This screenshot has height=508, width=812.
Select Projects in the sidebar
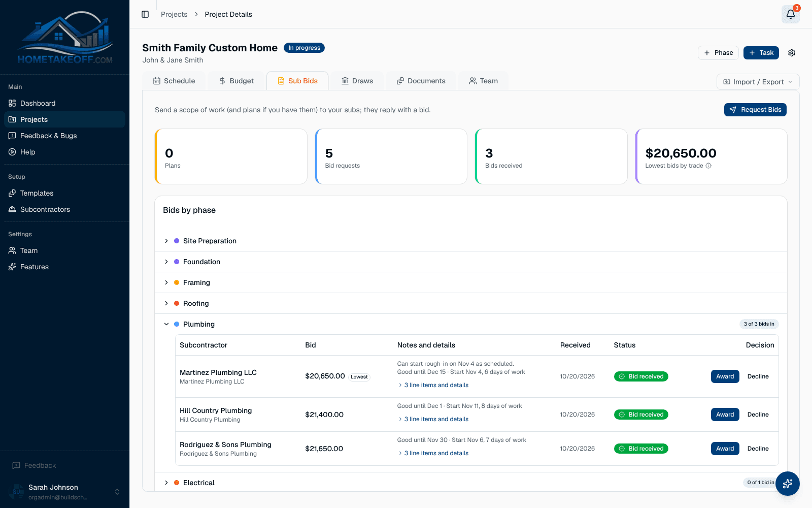[x=65, y=119]
